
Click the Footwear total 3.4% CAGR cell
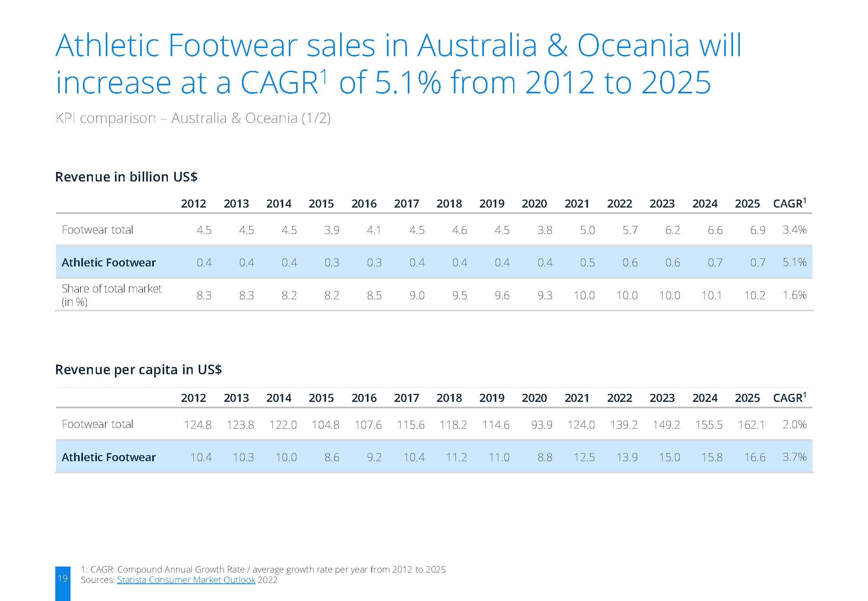pyautogui.click(x=795, y=230)
